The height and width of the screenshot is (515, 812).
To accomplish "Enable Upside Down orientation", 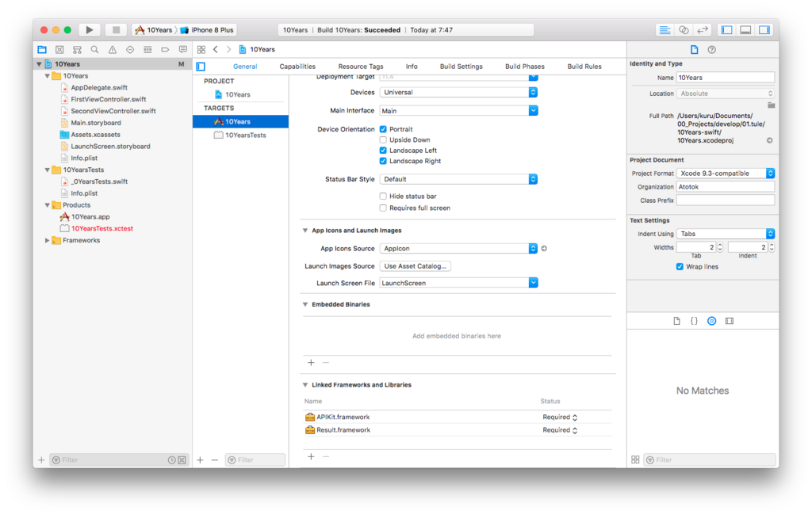I will (383, 139).
